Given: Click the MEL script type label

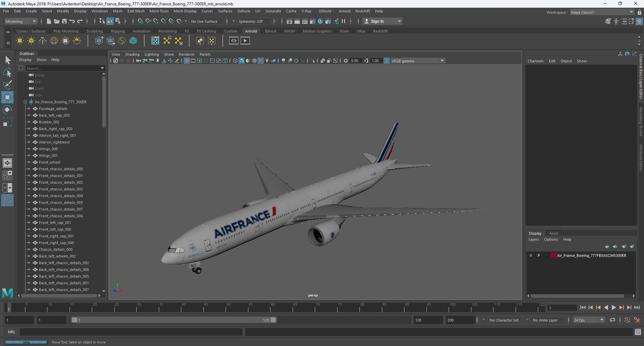Looking at the screenshot, I should point(12,332).
